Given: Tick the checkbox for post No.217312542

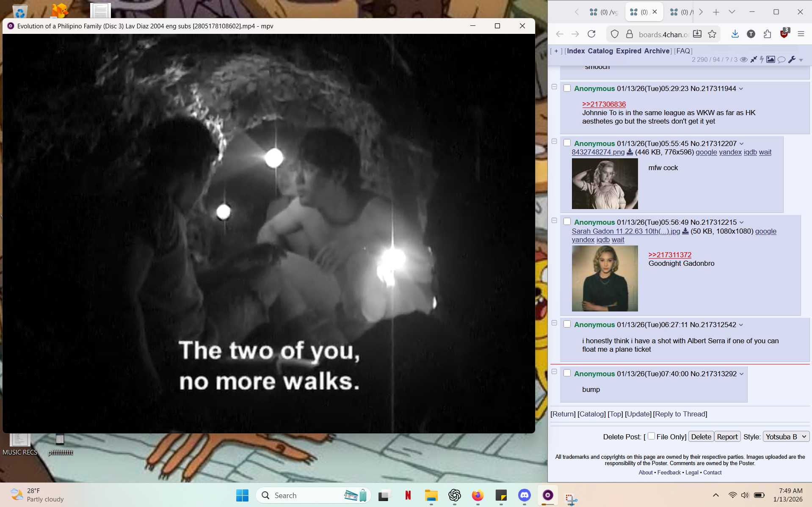Looking at the screenshot, I should [567, 324].
